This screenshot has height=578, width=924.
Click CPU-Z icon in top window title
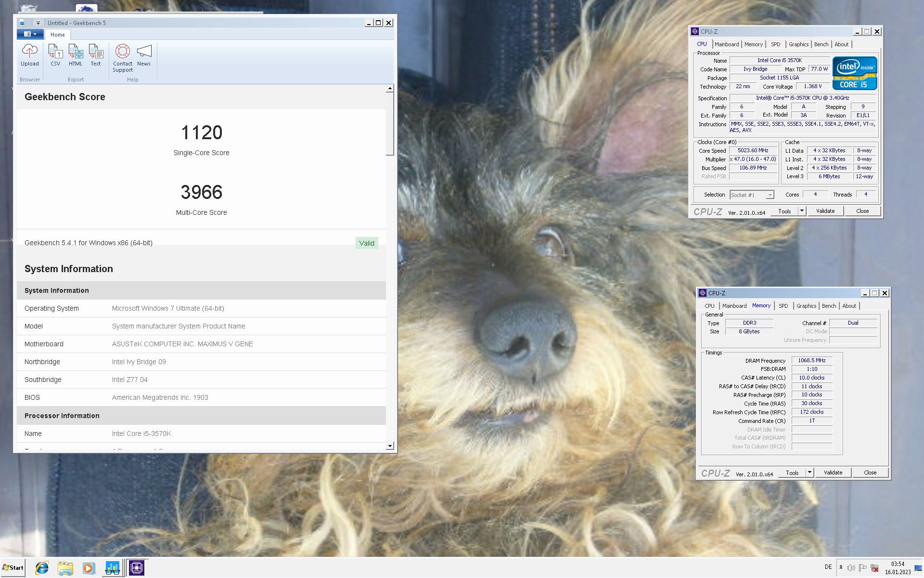click(x=695, y=31)
